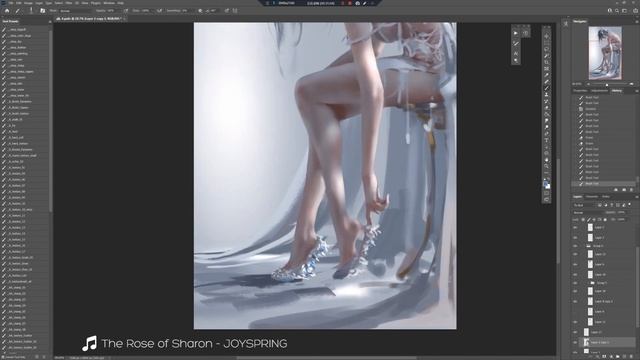
Task: Open the brush preset picker dropdown
Action: [31, 11]
